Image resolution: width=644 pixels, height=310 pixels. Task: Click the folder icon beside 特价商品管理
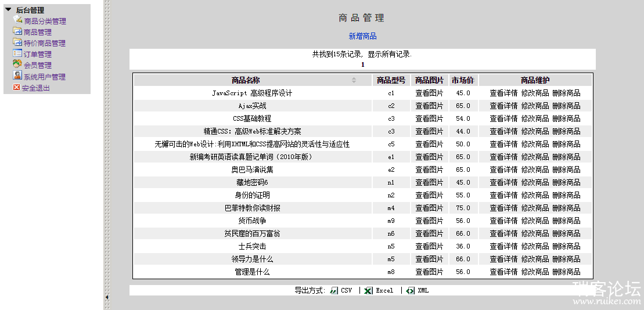17,42
